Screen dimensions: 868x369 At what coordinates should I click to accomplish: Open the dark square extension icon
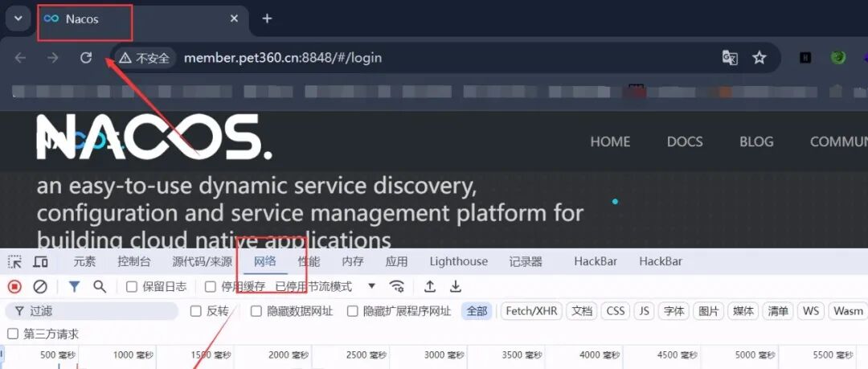click(x=805, y=58)
